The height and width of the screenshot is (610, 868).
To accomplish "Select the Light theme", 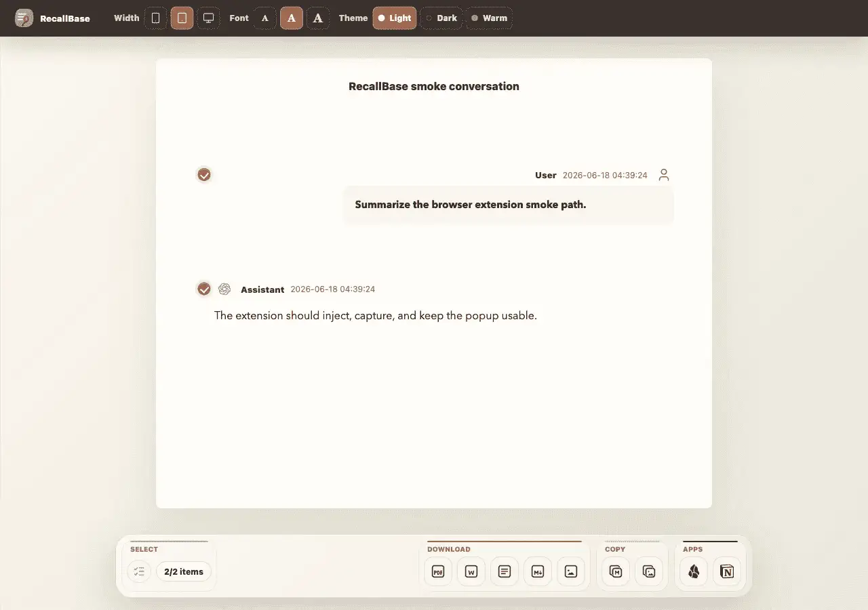I will 395,18.
